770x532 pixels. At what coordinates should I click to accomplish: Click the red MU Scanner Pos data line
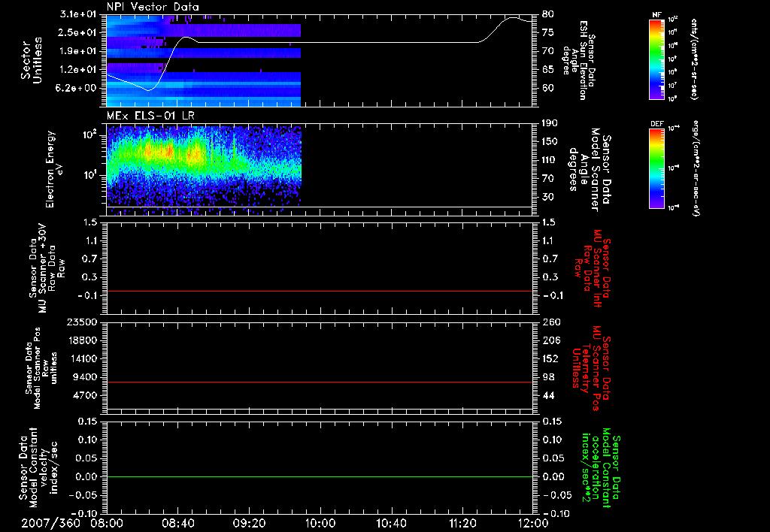[320, 382]
